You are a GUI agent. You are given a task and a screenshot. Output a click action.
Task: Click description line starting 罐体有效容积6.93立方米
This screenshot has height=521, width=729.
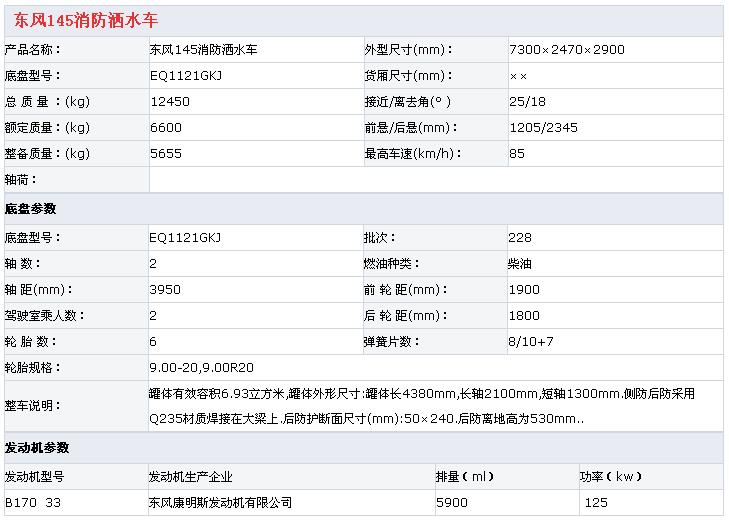422,394
